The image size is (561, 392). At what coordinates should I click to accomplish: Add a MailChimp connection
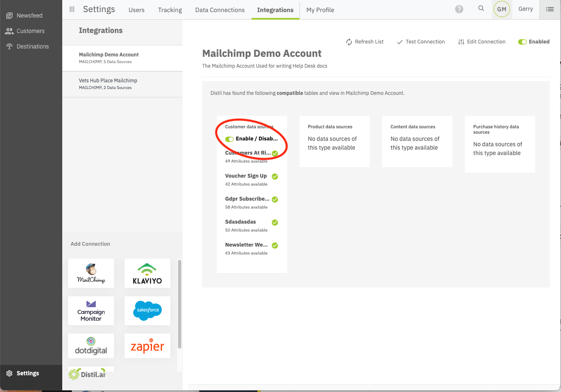[91, 273]
